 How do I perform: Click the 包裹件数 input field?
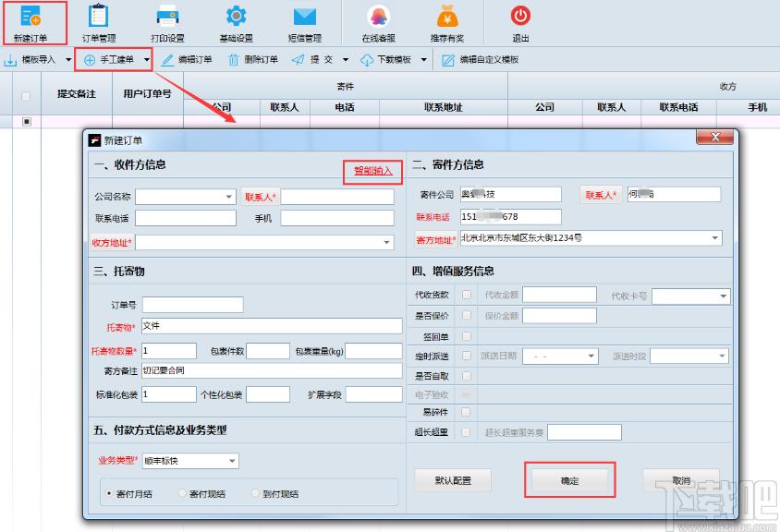coord(268,351)
